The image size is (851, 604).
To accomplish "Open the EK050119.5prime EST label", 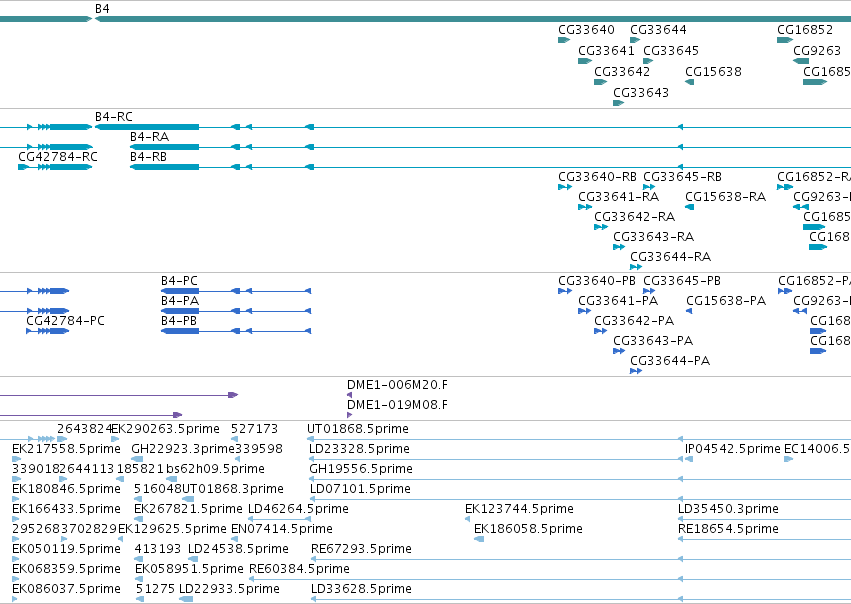I will click(66, 549).
